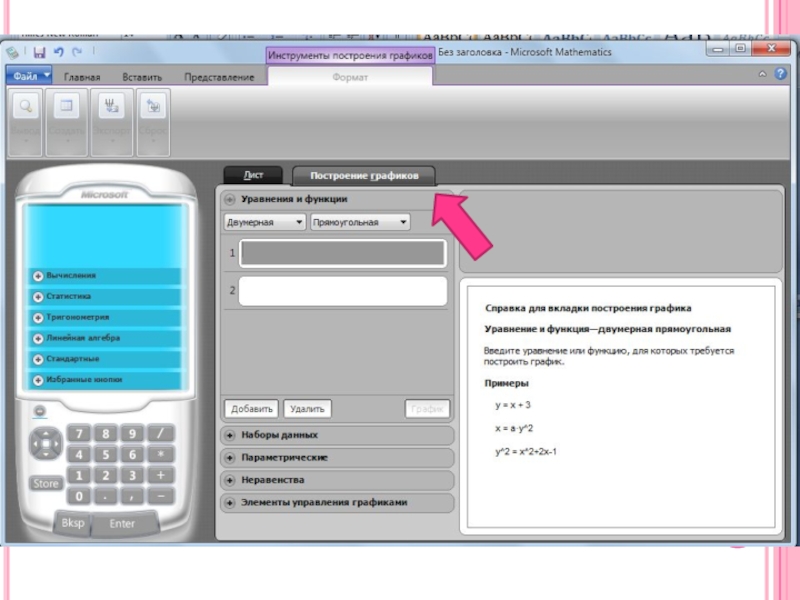Tap the 7 key on keypad
This screenshot has height=600, width=800.
[x=79, y=434]
